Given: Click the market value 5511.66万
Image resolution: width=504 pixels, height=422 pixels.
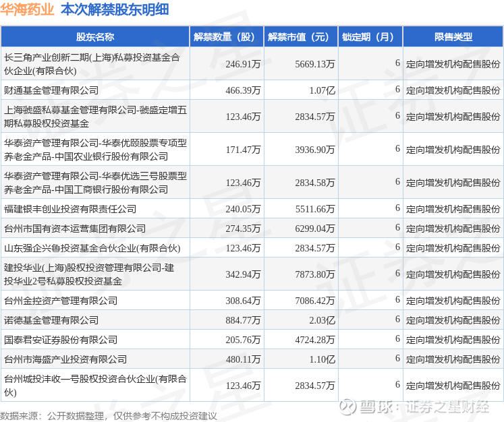Looking at the screenshot, I should click(x=315, y=210).
